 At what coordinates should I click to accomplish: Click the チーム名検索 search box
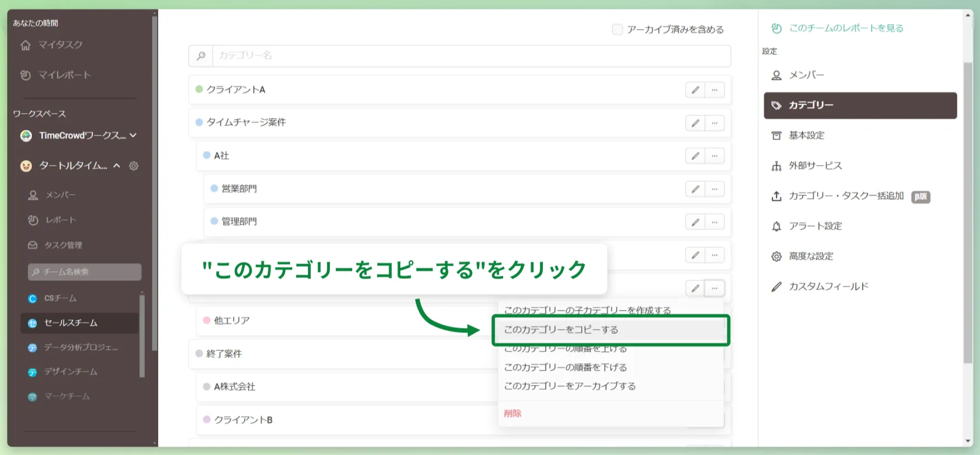(x=84, y=272)
